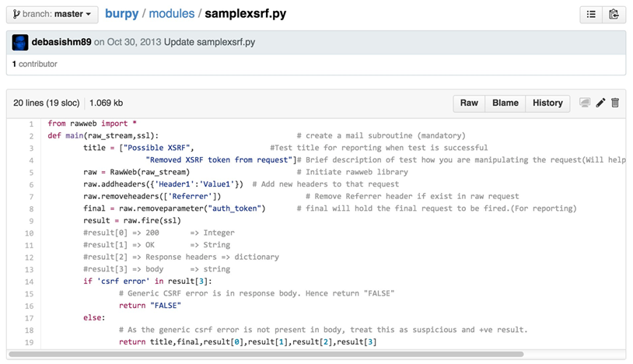Viewport: 633px width, 364px height.
Task: Click the samplexsrf.py file name heading
Action: coord(246,14)
